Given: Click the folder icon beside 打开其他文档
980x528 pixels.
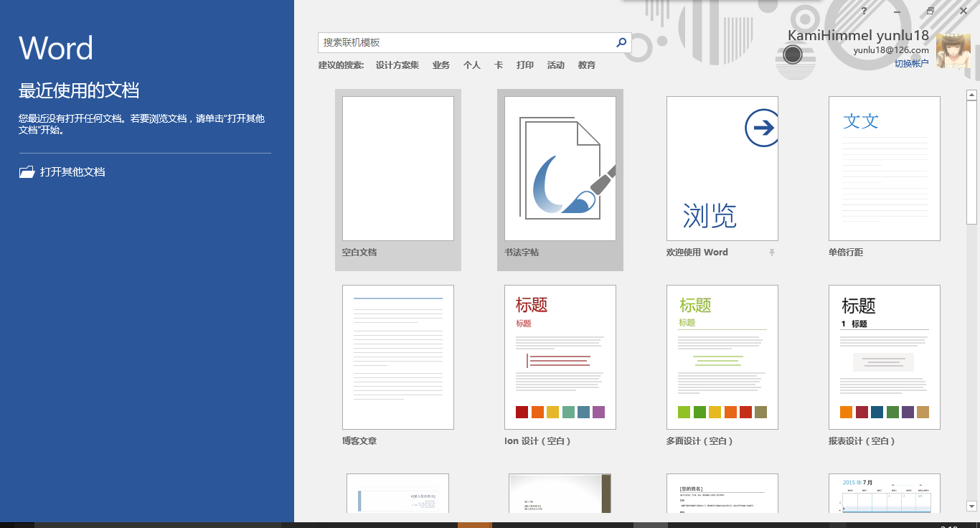Looking at the screenshot, I should pyautogui.click(x=27, y=172).
